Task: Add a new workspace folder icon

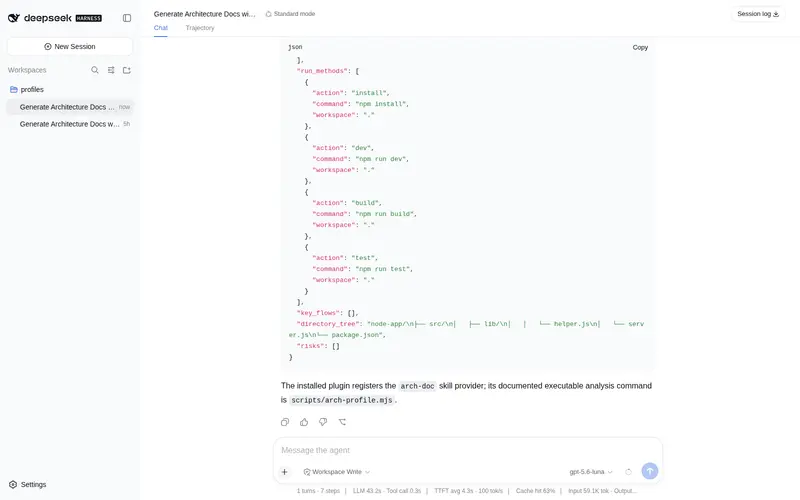Action: [x=127, y=70]
